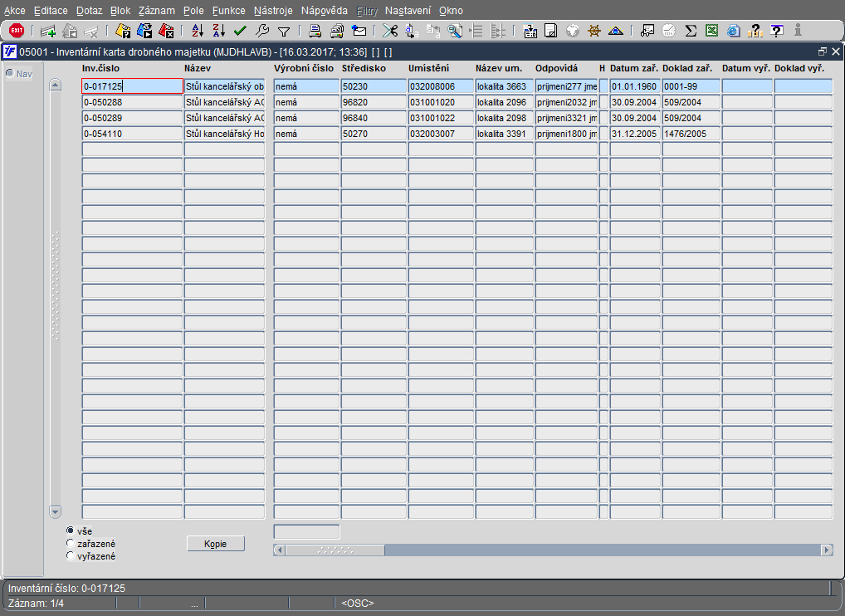Restore the inner window with restore button
The height and width of the screenshot is (616, 845).
click(823, 51)
